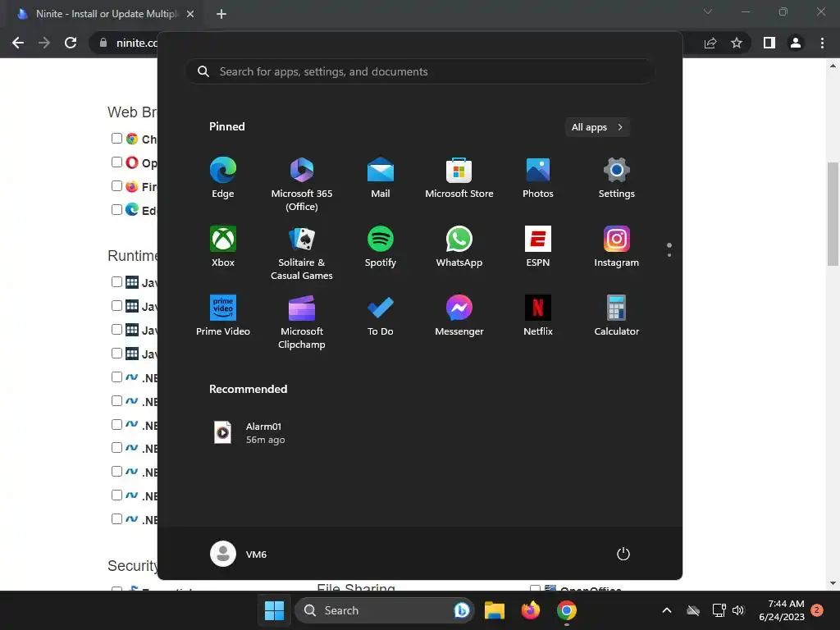Image resolution: width=840 pixels, height=630 pixels.
Task: Go back in the Chrome browser
Action: (18, 43)
